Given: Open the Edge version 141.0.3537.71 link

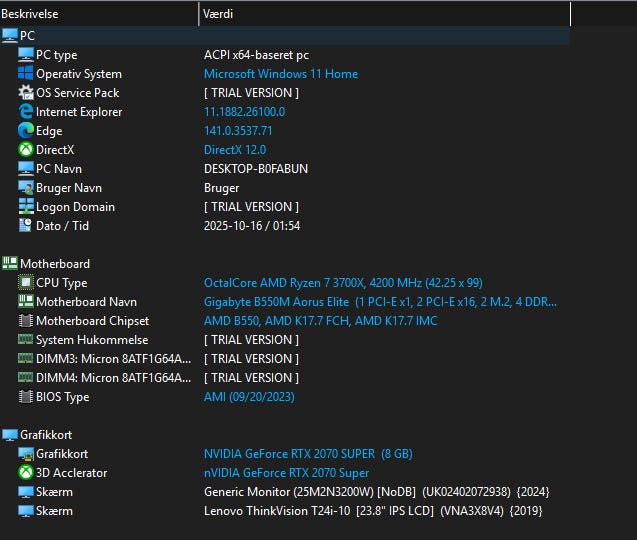Looking at the screenshot, I should (x=238, y=131).
